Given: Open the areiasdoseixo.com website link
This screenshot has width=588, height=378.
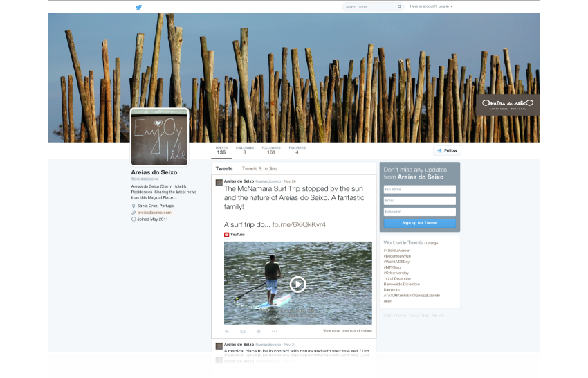Looking at the screenshot, I should 153,213.
